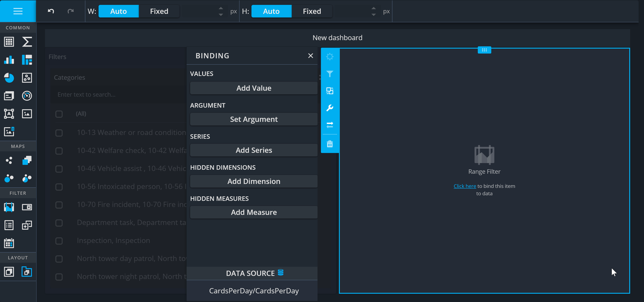This screenshot has width=644, height=302.
Task: Click Add Measure button
Action: point(254,212)
